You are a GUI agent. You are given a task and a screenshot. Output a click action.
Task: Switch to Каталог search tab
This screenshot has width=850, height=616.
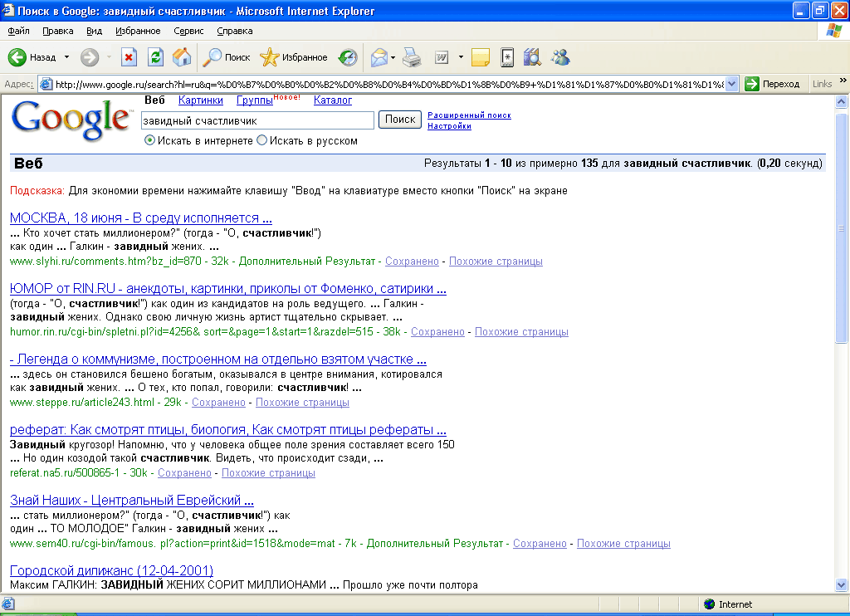[333, 100]
